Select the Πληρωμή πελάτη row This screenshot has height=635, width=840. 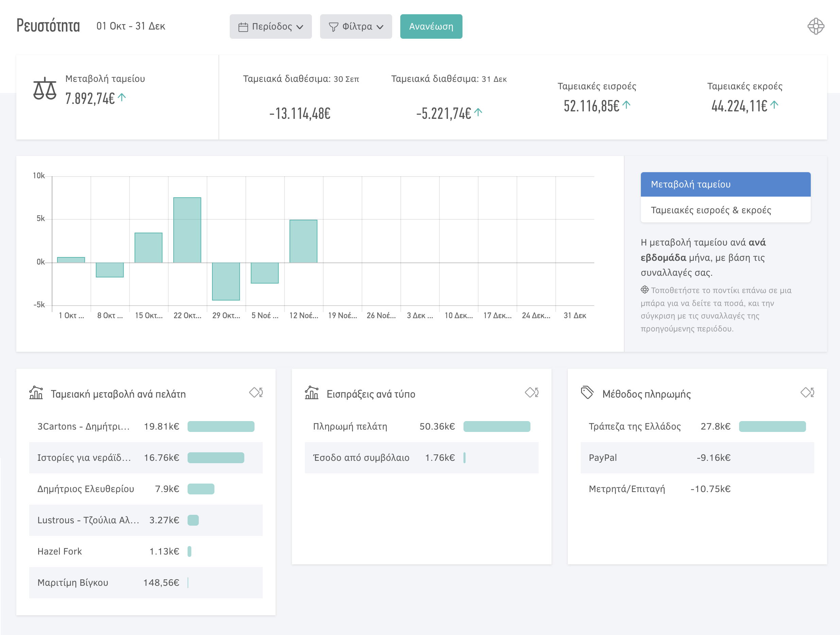pos(421,427)
